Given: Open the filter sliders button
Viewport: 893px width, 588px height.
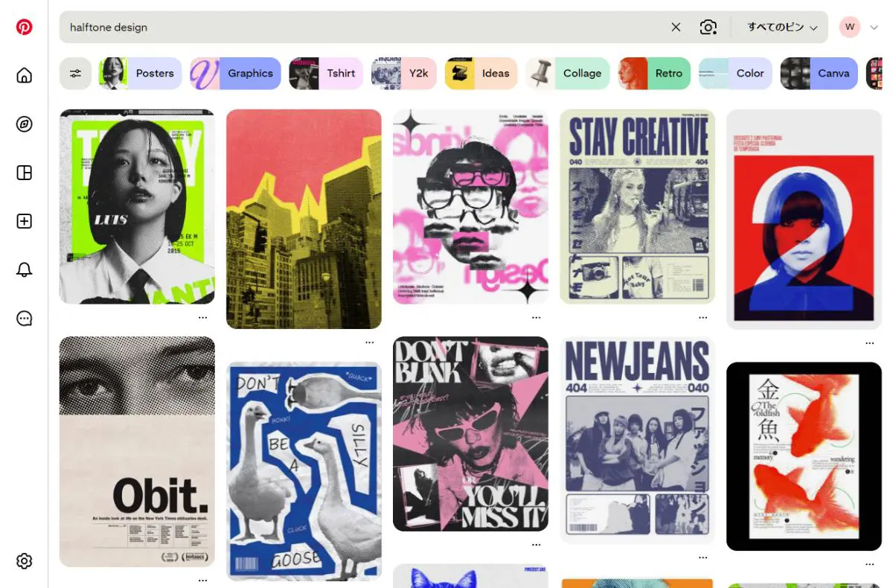Looking at the screenshot, I should point(75,74).
